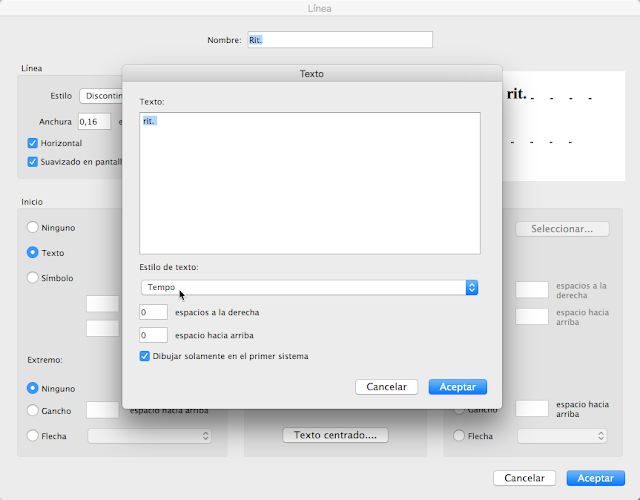The width and height of the screenshot is (640, 500).
Task: Select the left Gancho radio button
Action: pos(33,410)
